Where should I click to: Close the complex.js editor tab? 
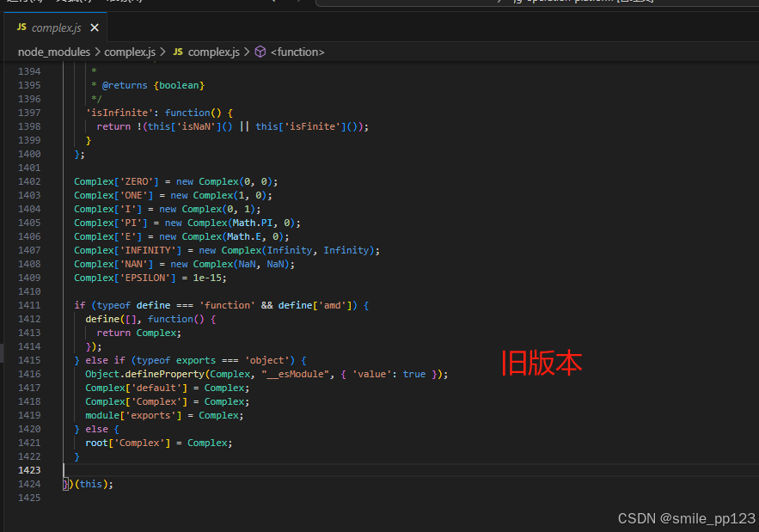coord(95,28)
